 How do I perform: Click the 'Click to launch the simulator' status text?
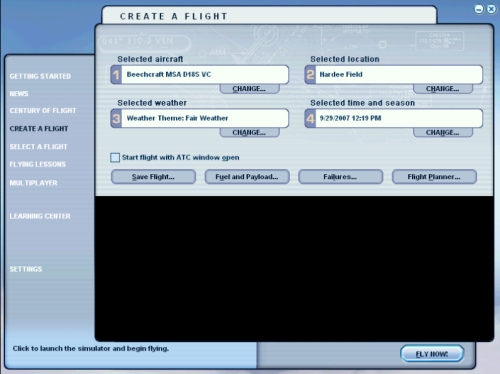click(x=91, y=349)
